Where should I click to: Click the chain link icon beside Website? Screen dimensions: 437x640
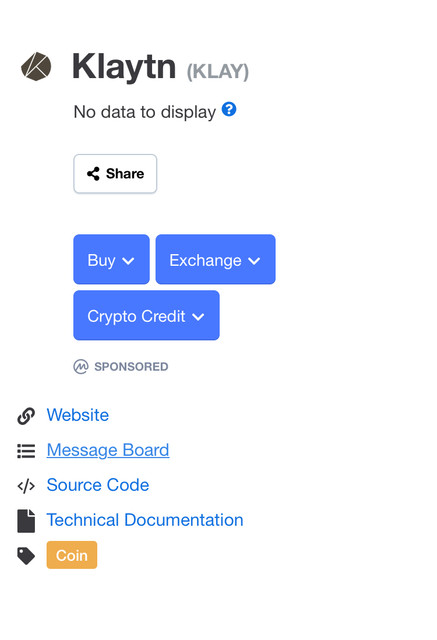(x=26, y=416)
